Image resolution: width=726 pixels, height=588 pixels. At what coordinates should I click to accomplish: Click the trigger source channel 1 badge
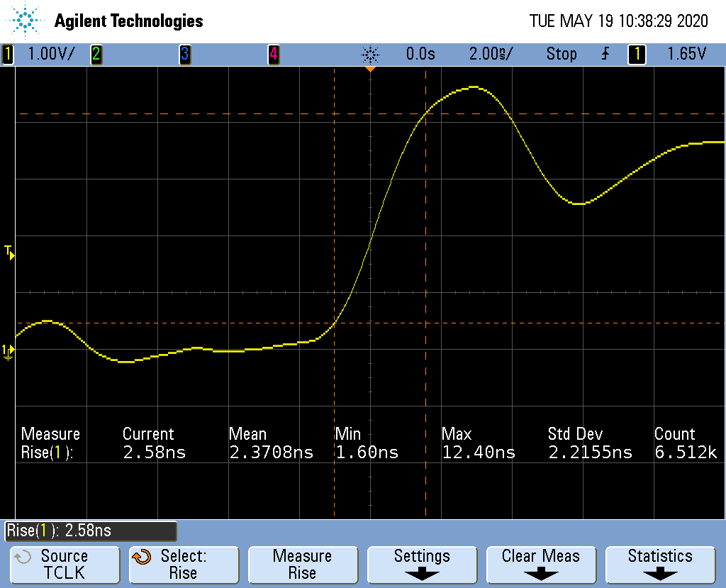coord(637,54)
